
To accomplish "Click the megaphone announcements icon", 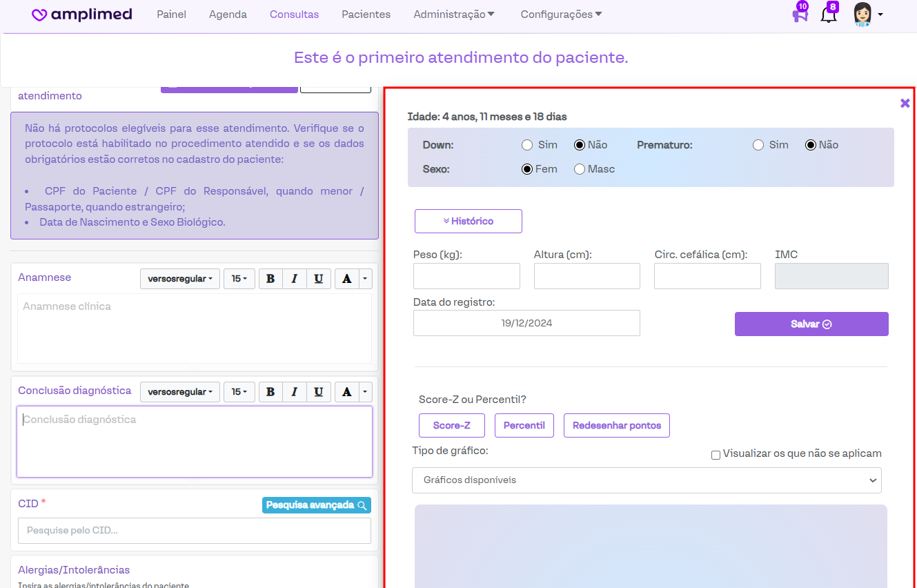I will (800, 15).
